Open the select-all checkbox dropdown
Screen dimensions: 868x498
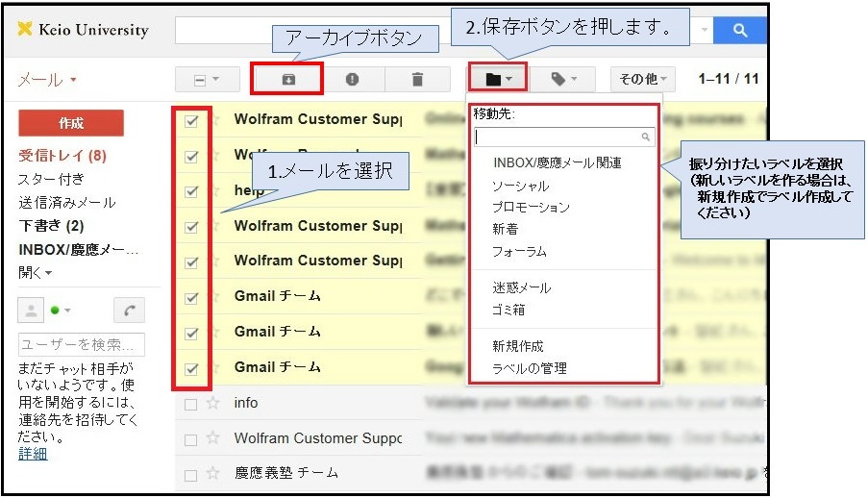point(207,80)
